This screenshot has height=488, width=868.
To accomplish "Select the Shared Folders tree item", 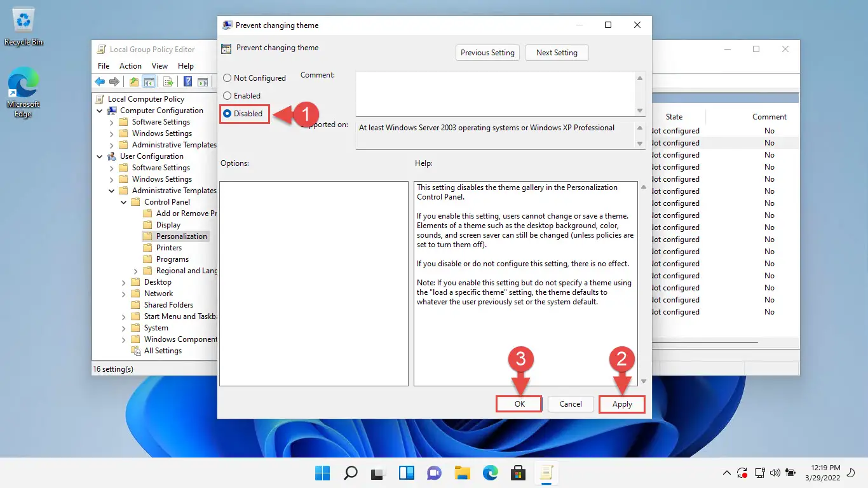I will click(162, 305).
